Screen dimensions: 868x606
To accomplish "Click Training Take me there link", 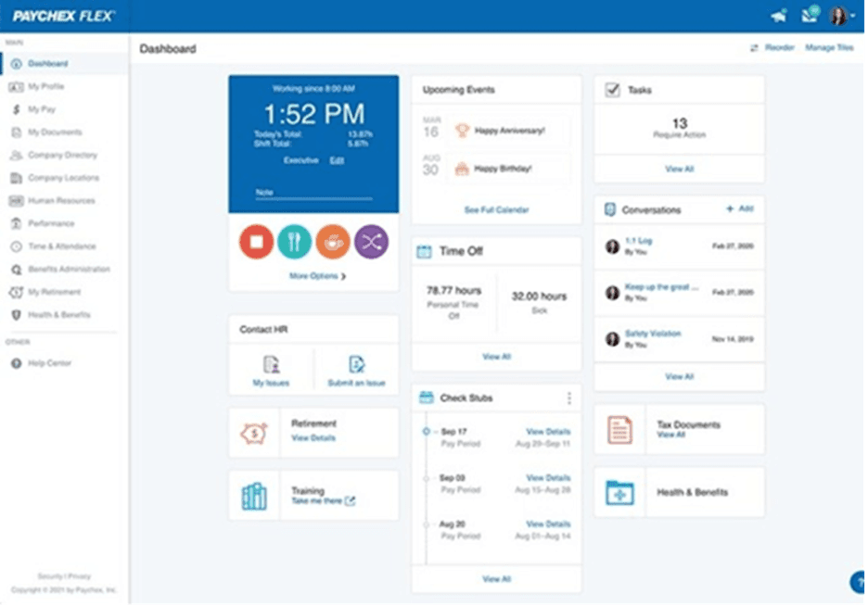I will [323, 501].
